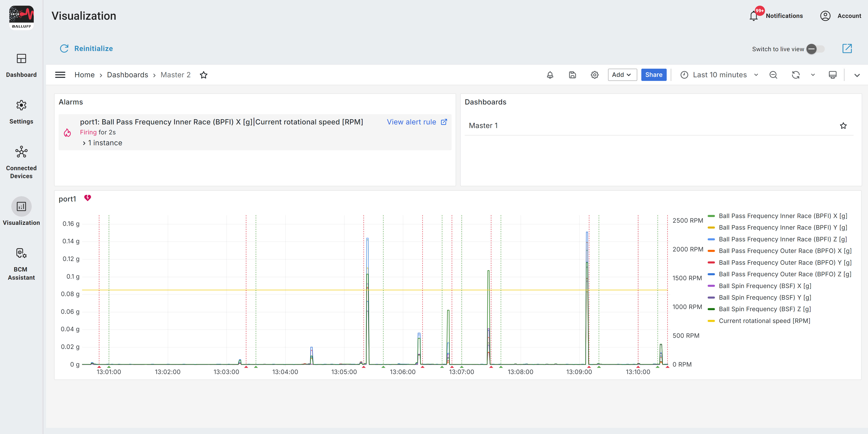Click the save dashboard icon

coord(572,75)
